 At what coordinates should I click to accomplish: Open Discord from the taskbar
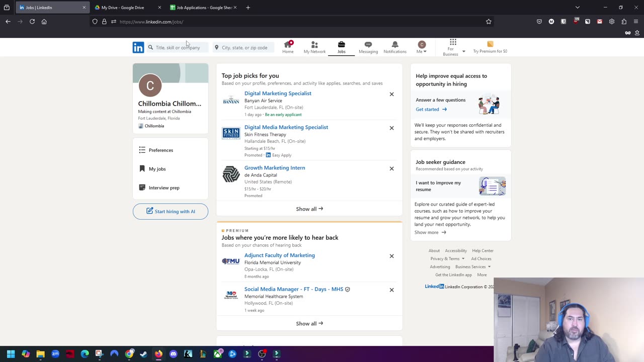[x=173, y=354]
